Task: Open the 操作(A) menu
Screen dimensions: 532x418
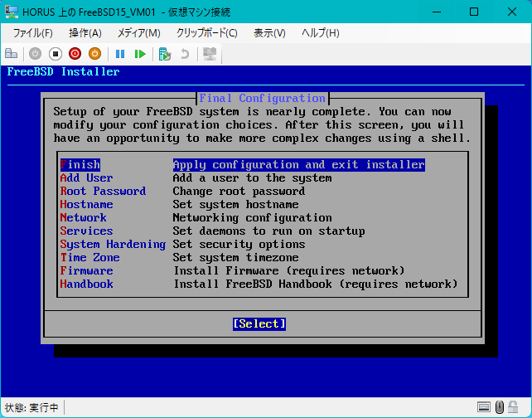Action: click(85, 33)
